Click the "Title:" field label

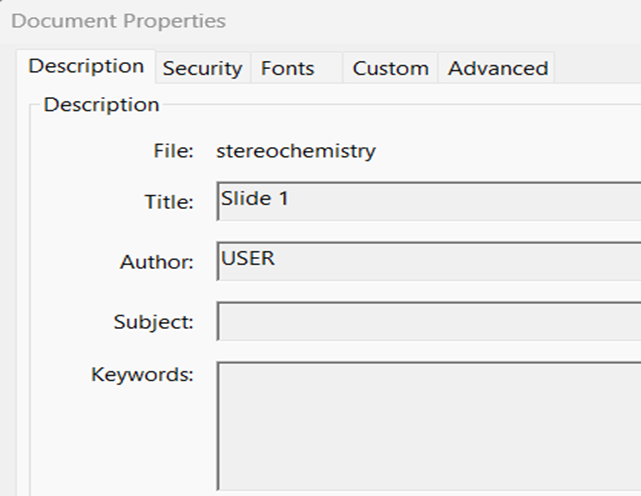(168, 203)
